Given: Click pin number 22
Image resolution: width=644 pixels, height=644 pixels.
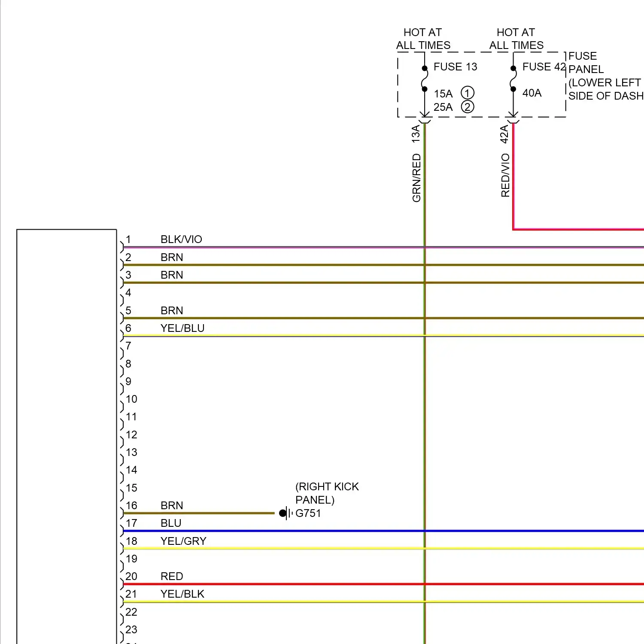Looking at the screenshot, I should [131, 612].
